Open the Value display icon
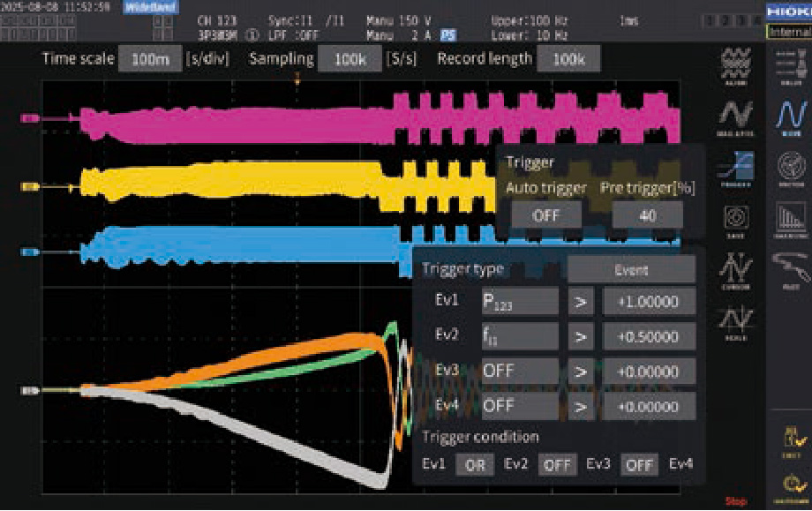812x511 pixels. (x=788, y=66)
